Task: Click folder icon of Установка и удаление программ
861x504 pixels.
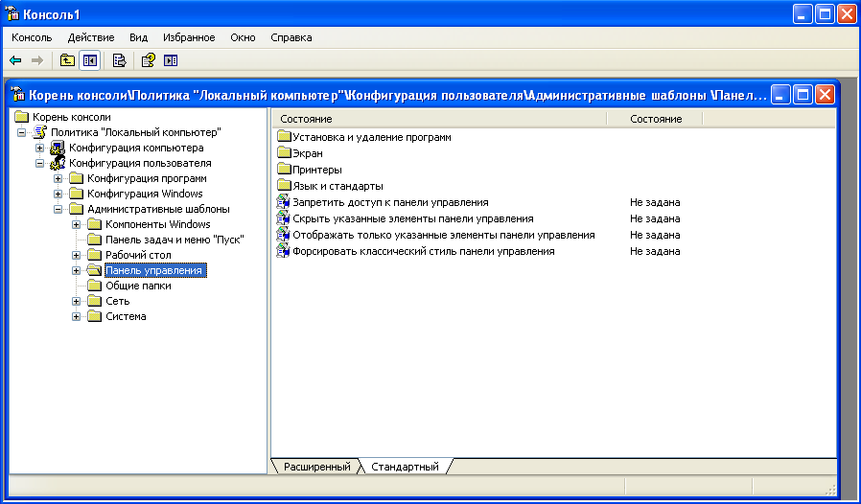Action: tap(284, 137)
